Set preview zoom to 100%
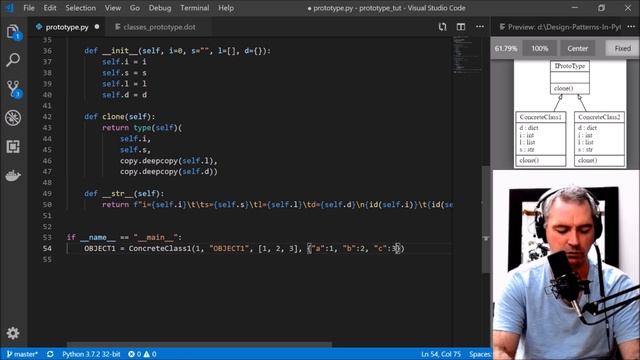 point(540,49)
